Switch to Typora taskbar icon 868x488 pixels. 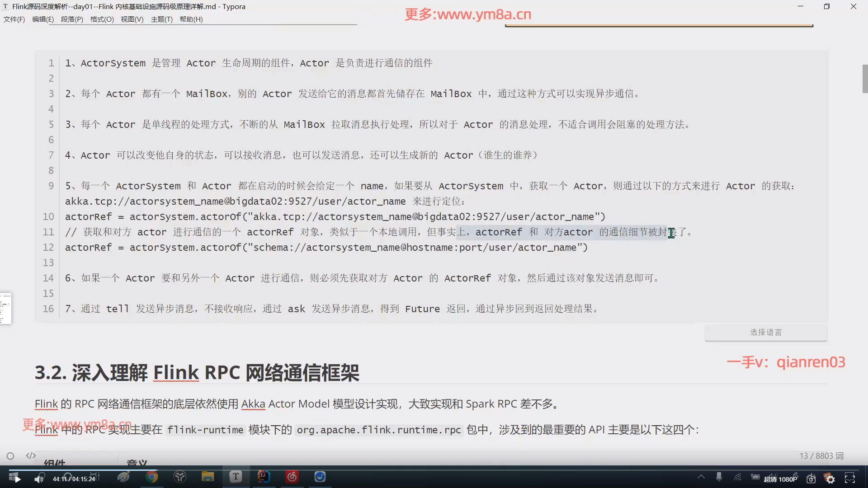coord(236,477)
